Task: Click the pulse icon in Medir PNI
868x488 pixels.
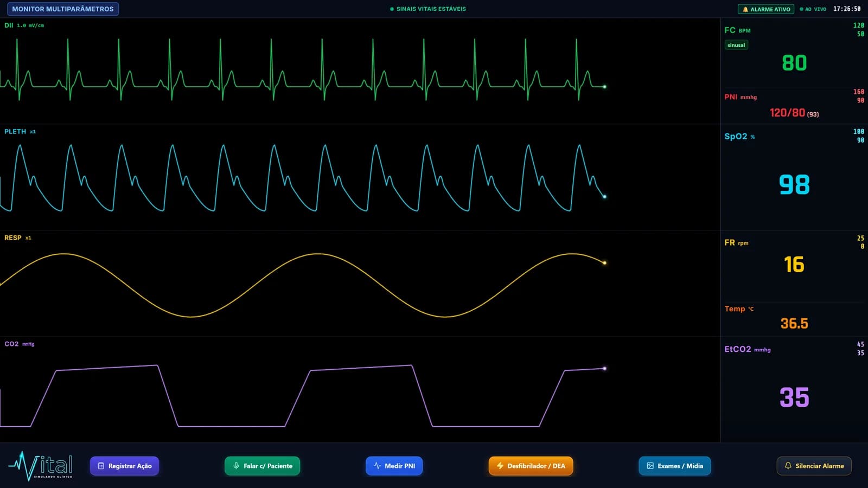Action: pyautogui.click(x=377, y=466)
